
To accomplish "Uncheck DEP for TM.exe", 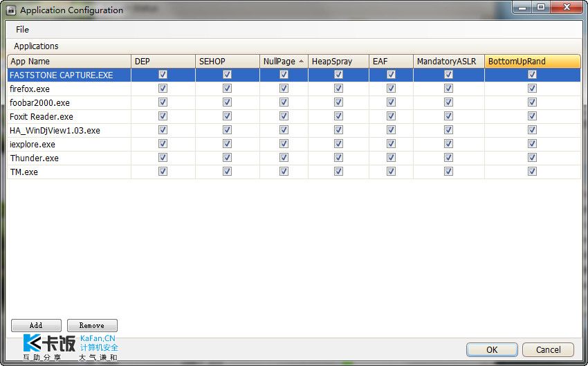I will pos(163,172).
